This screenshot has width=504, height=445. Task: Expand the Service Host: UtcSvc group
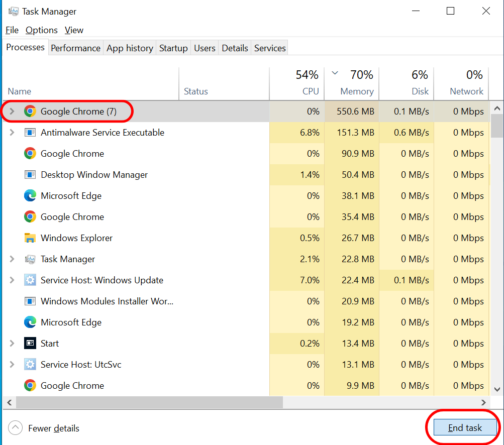tap(12, 365)
